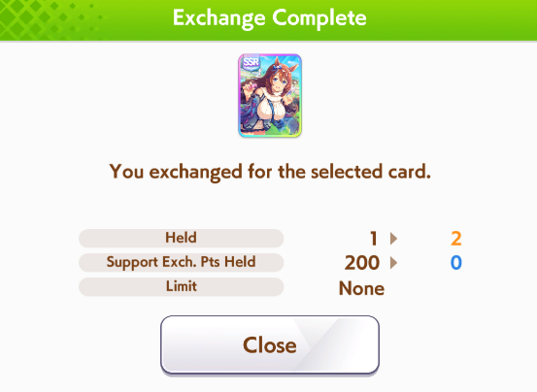Click the Close button
Image resolution: width=537 pixels, height=392 pixels.
(270, 344)
